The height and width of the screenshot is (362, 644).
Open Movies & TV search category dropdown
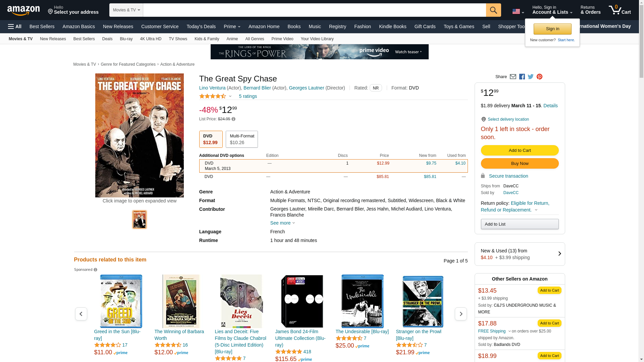pyautogui.click(x=126, y=10)
